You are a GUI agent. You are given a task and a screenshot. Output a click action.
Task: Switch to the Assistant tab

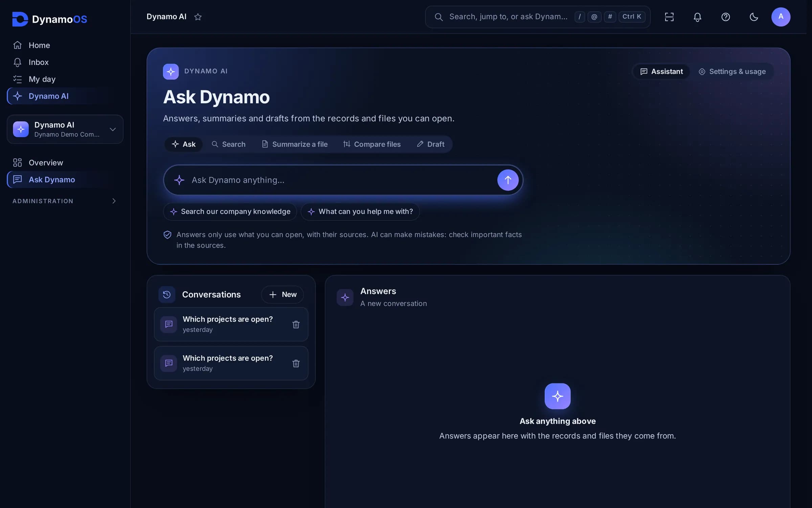661,71
